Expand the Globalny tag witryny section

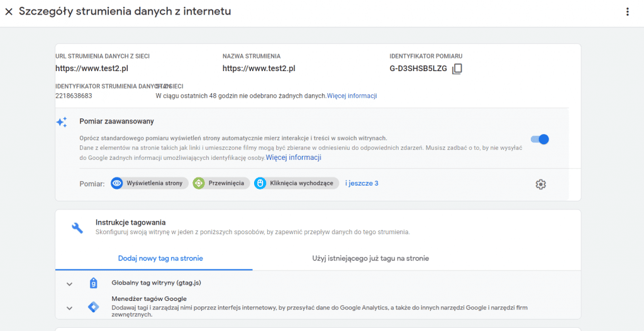pyautogui.click(x=69, y=284)
